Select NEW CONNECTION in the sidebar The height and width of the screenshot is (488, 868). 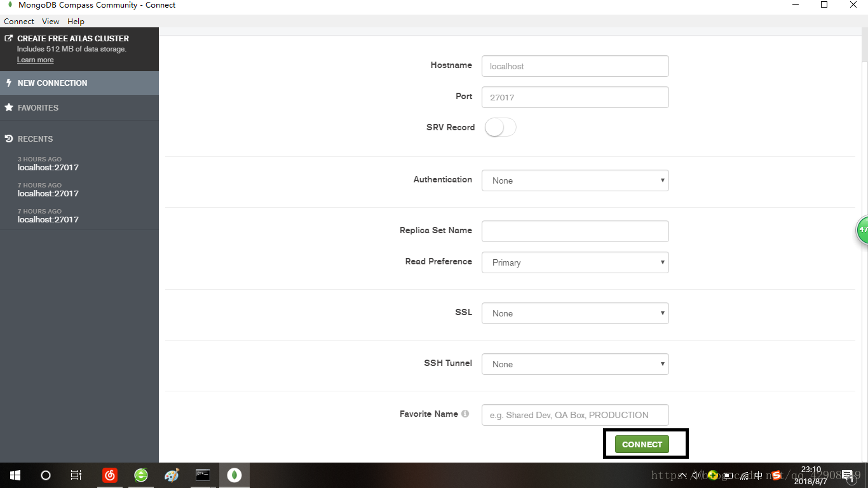79,83
